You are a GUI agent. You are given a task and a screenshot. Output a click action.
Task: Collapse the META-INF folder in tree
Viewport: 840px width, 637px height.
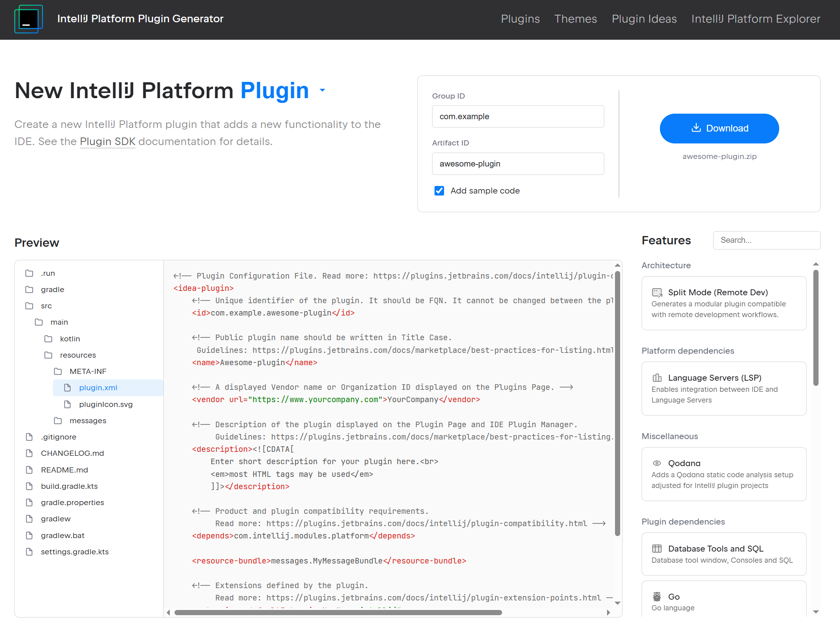[88, 372]
